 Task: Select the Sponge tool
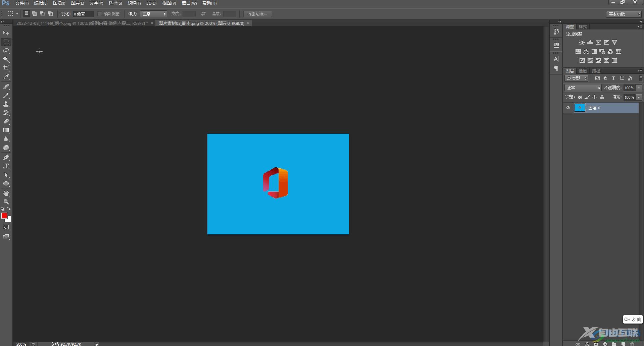pyautogui.click(x=6, y=148)
